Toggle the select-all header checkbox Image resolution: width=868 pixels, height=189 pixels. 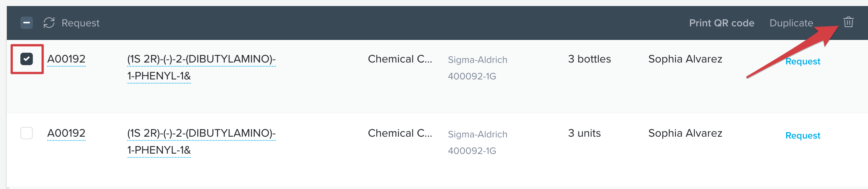[x=27, y=23]
